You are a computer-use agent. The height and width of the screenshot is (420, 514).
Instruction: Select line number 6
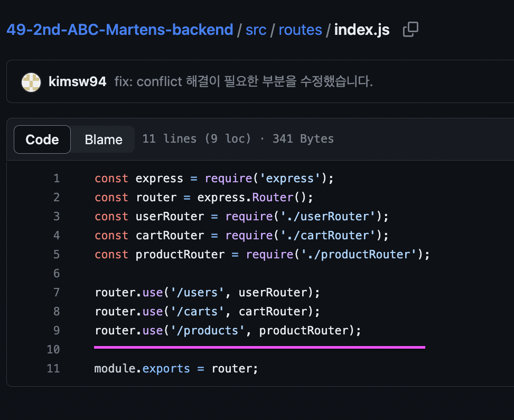[57, 274]
